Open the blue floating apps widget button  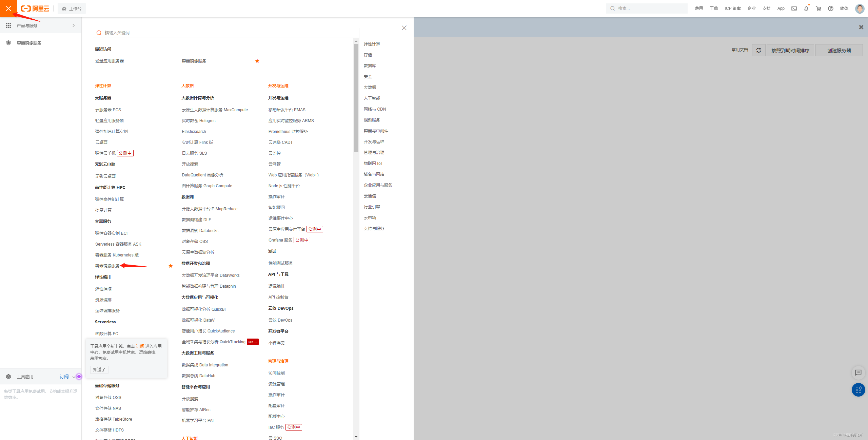[859, 390]
